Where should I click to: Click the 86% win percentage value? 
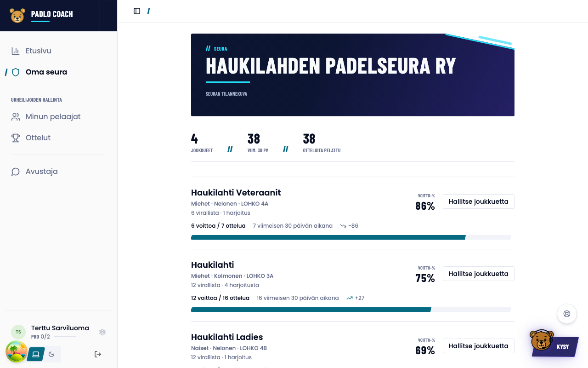pos(425,206)
